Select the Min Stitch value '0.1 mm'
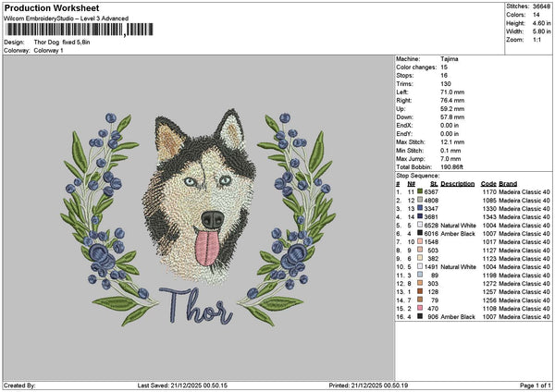The image size is (555, 392). click(x=450, y=151)
